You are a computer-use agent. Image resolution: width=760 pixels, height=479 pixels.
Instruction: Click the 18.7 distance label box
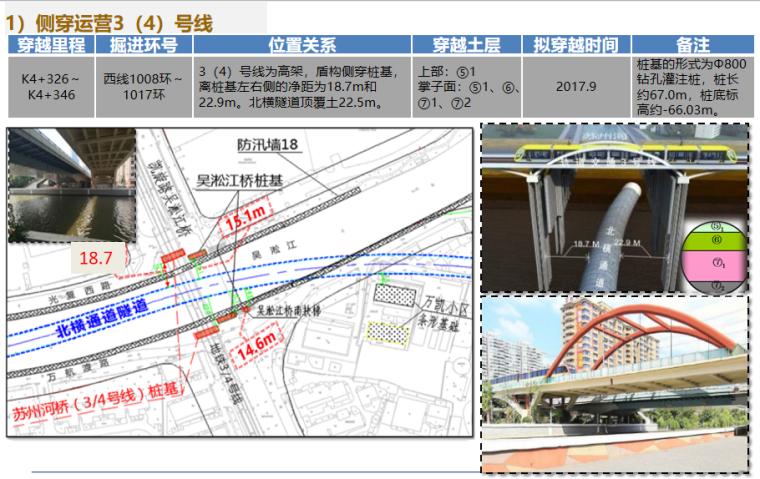tap(96, 258)
